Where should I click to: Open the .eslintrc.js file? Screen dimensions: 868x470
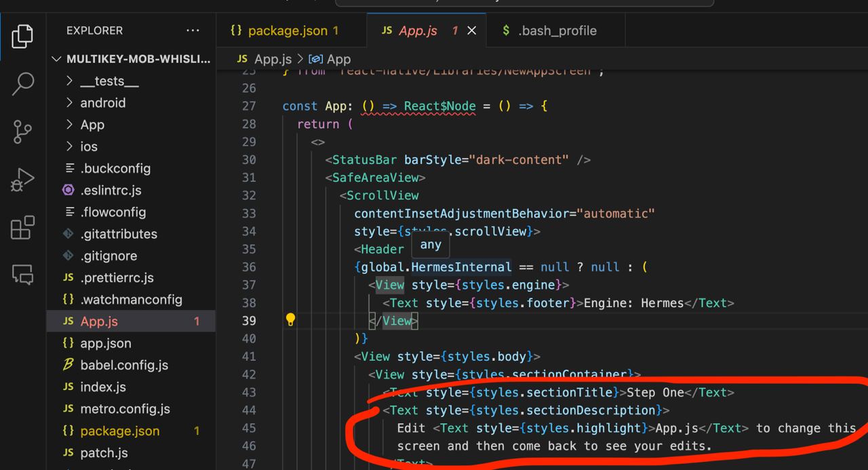[x=131, y=190]
